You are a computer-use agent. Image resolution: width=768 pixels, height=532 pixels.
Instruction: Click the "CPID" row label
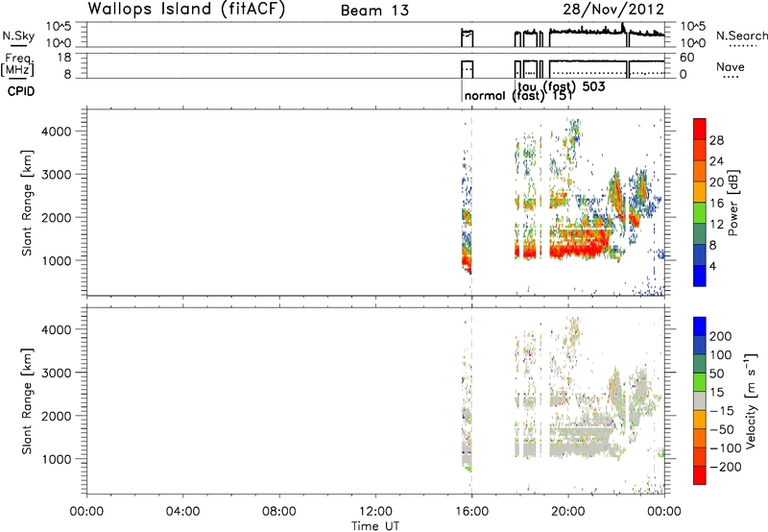click(x=21, y=91)
